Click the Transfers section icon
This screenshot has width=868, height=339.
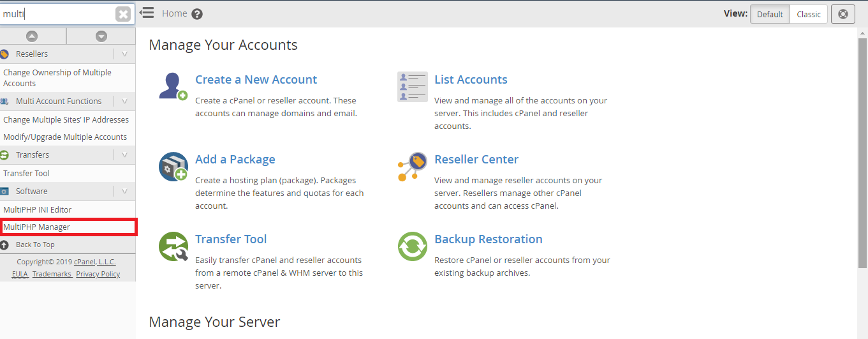[4, 155]
